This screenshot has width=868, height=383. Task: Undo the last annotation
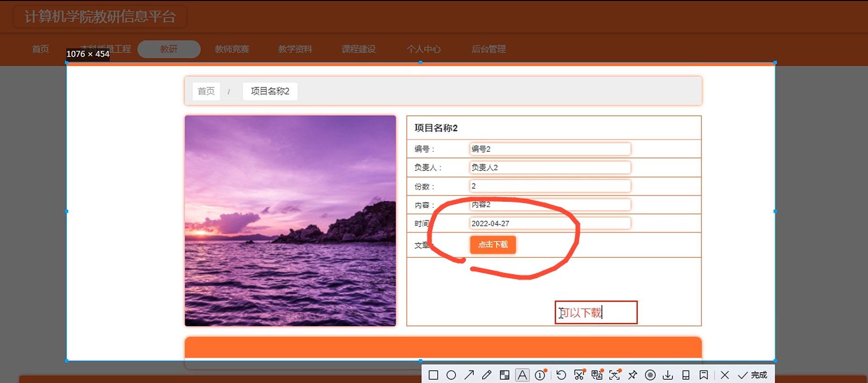pos(561,375)
